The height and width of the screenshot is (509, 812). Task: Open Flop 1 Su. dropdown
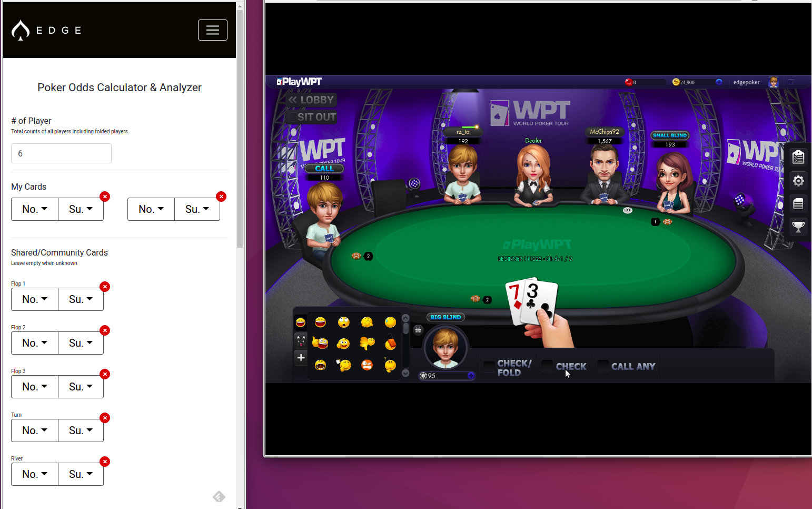pos(81,299)
